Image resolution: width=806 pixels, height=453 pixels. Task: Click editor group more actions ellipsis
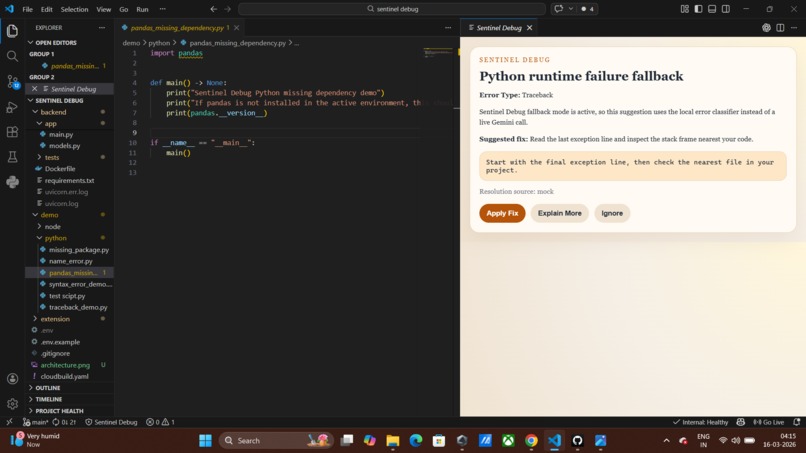[x=448, y=28]
